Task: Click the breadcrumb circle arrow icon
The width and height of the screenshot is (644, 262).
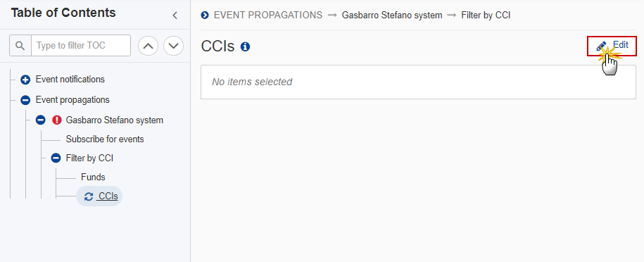Action: 205,15
